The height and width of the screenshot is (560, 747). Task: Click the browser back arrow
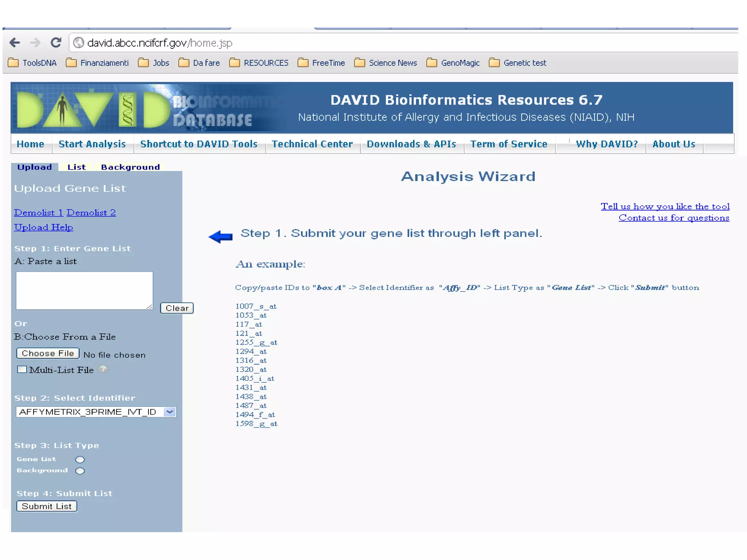pyautogui.click(x=15, y=43)
